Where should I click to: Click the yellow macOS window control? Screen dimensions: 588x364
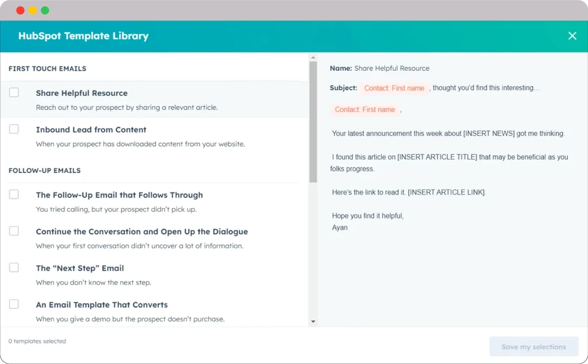tap(31, 10)
